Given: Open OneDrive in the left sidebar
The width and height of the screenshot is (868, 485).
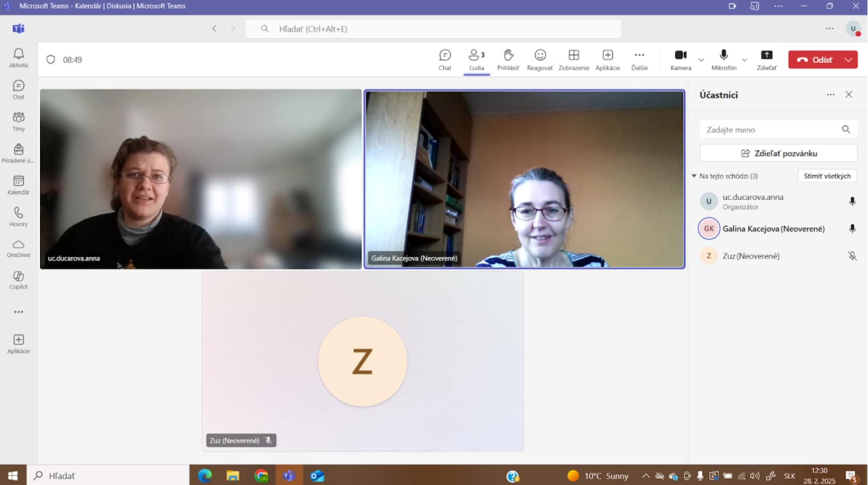Looking at the screenshot, I should coord(18,248).
